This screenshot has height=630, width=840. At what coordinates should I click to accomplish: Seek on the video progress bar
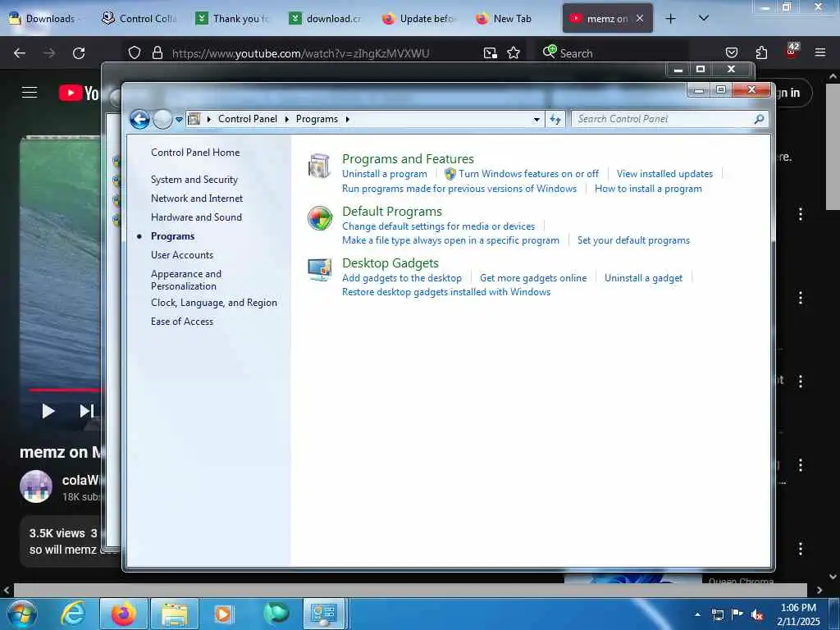pyautogui.click(x=64, y=390)
